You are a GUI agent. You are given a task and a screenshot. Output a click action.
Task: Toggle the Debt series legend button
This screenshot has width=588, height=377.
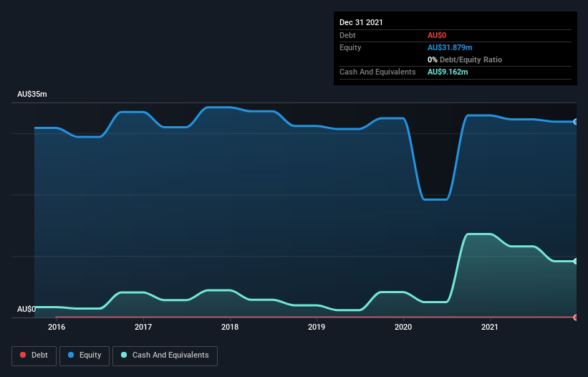coord(34,355)
